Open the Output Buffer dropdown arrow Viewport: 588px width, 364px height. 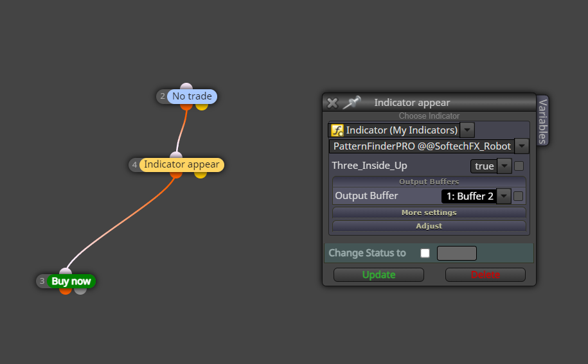504,196
